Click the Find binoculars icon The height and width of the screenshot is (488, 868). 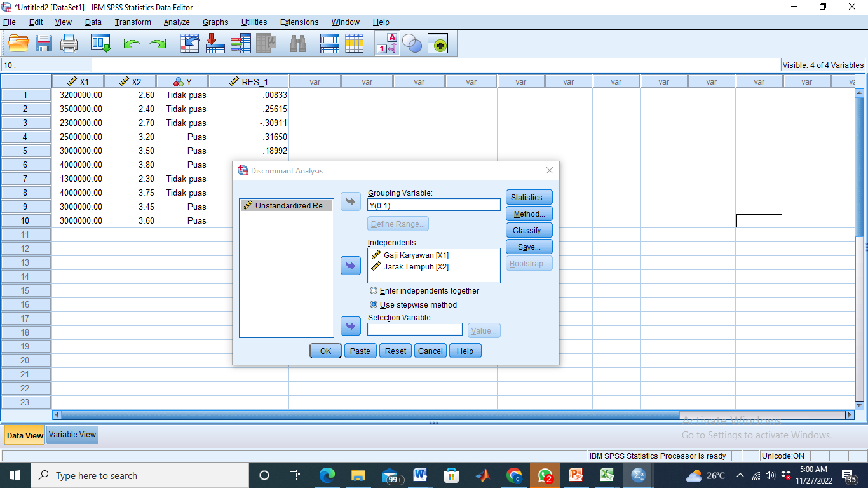coord(297,44)
